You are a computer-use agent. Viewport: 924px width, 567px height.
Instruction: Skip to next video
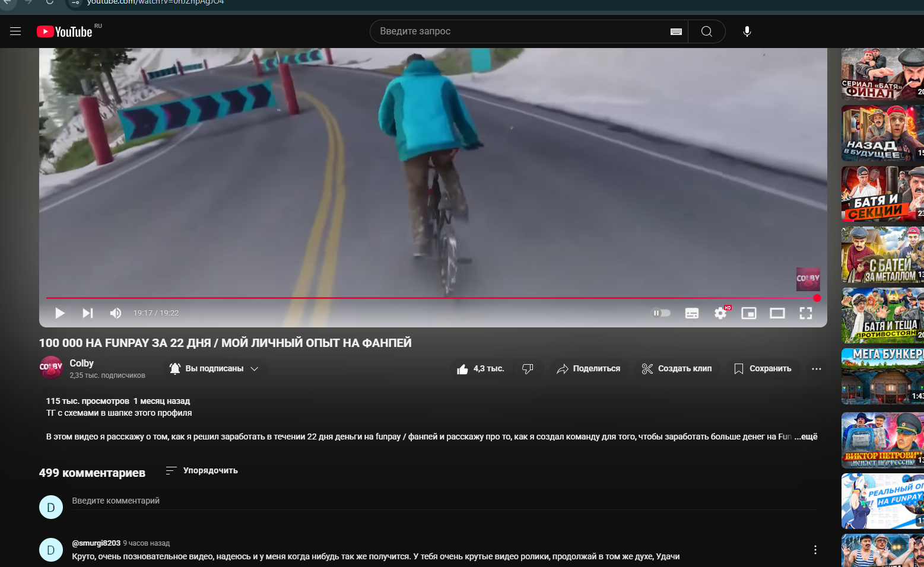coord(88,313)
